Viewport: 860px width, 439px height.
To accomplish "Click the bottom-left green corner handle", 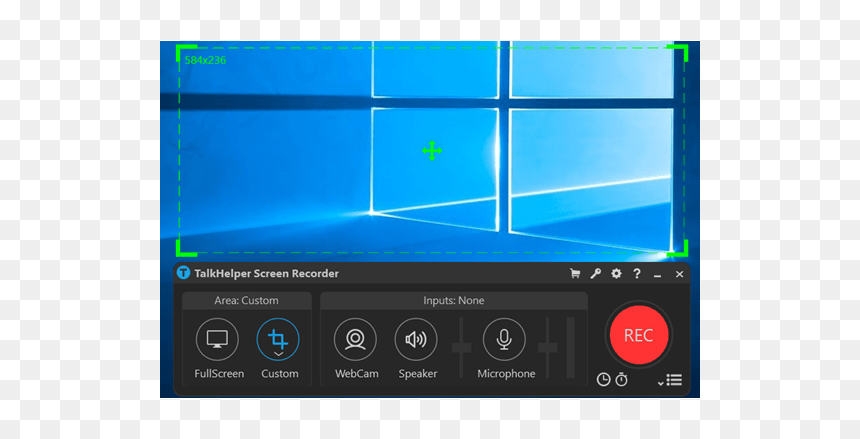I will pyautogui.click(x=186, y=248).
